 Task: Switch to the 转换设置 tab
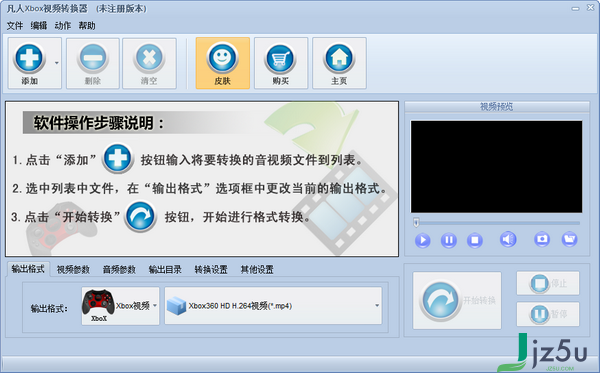tap(211, 270)
